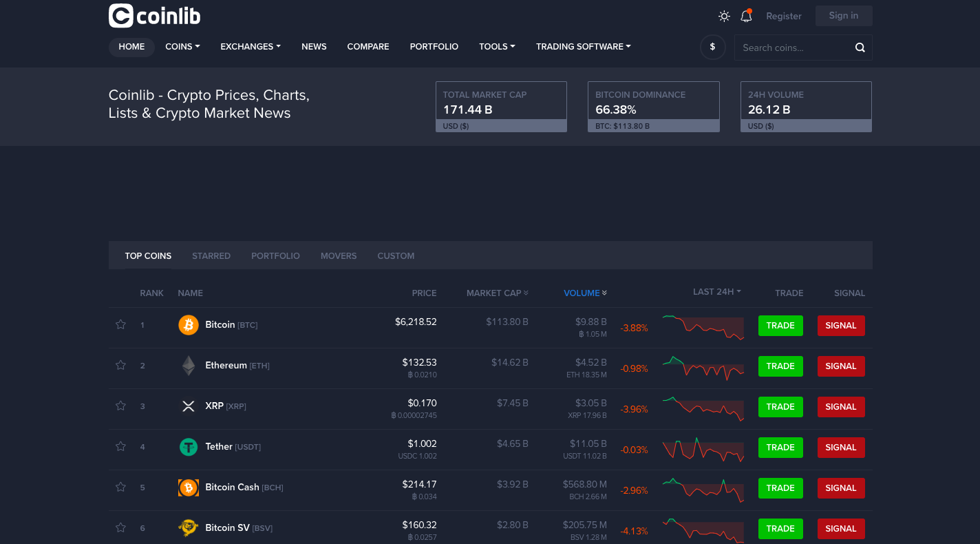The width and height of the screenshot is (980, 544).
Task: Click the Total Market Cap box
Action: click(x=501, y=107)
